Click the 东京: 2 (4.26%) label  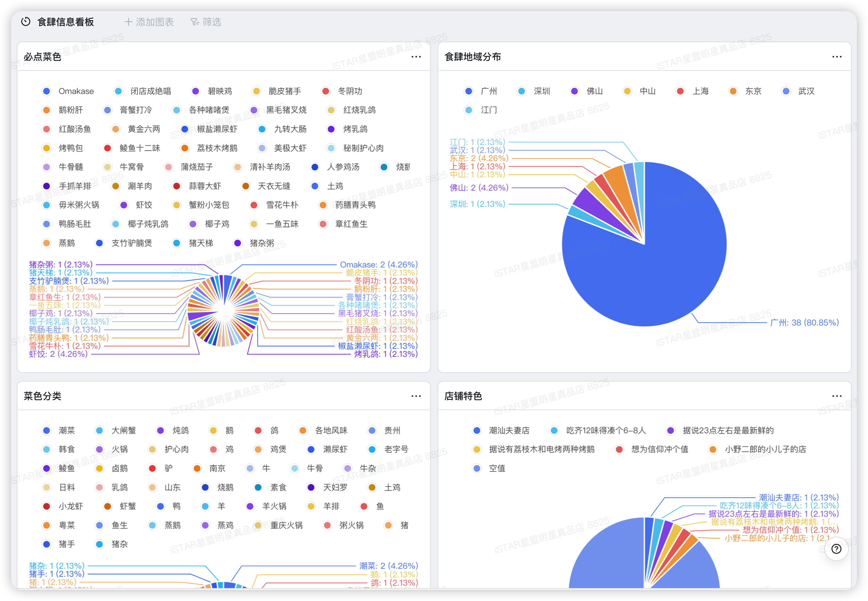(x=479, y=158)
